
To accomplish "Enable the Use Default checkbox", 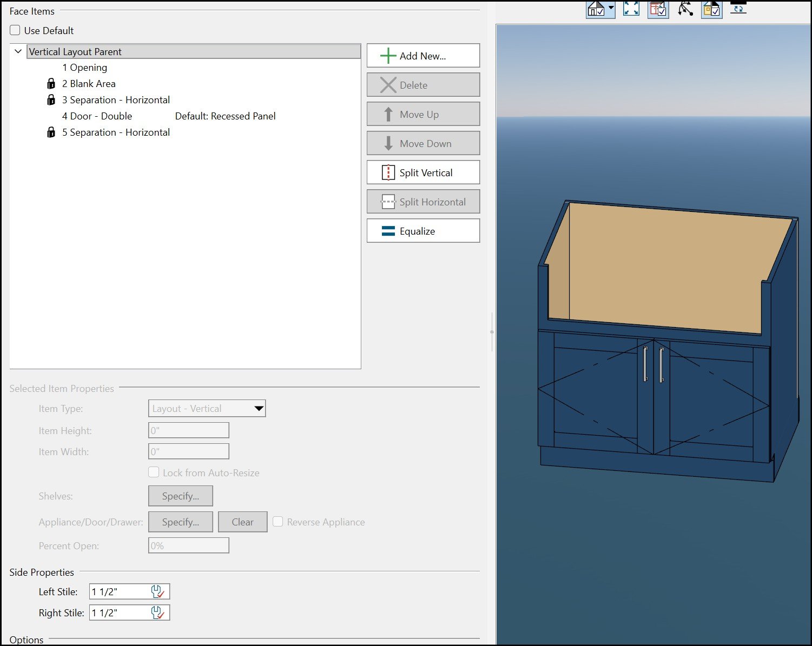I will pyautogui.click(x=15, y=30).
